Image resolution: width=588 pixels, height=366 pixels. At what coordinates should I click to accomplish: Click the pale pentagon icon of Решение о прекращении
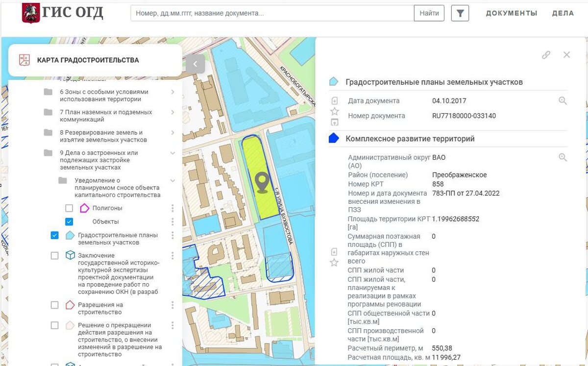pyautogui.click(x=70, y=325)
